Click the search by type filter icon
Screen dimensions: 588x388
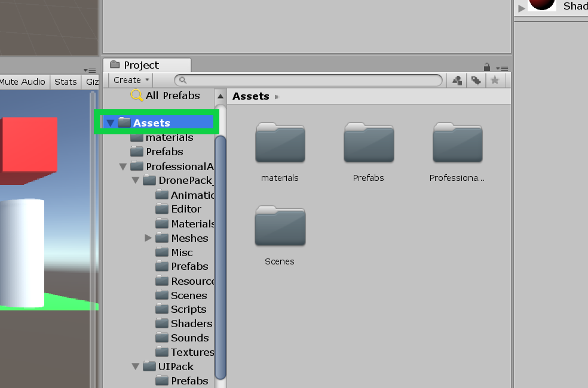click(x=457, y=80)
